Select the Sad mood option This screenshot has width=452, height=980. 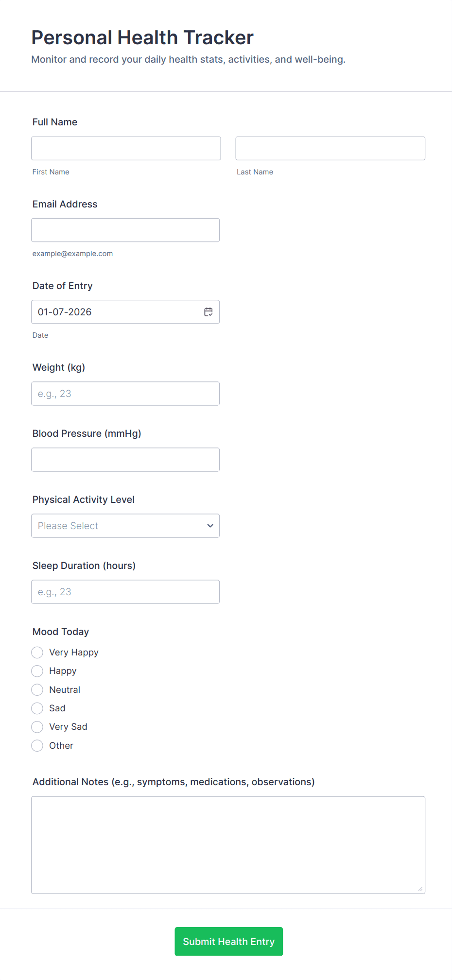pos(37,708)
